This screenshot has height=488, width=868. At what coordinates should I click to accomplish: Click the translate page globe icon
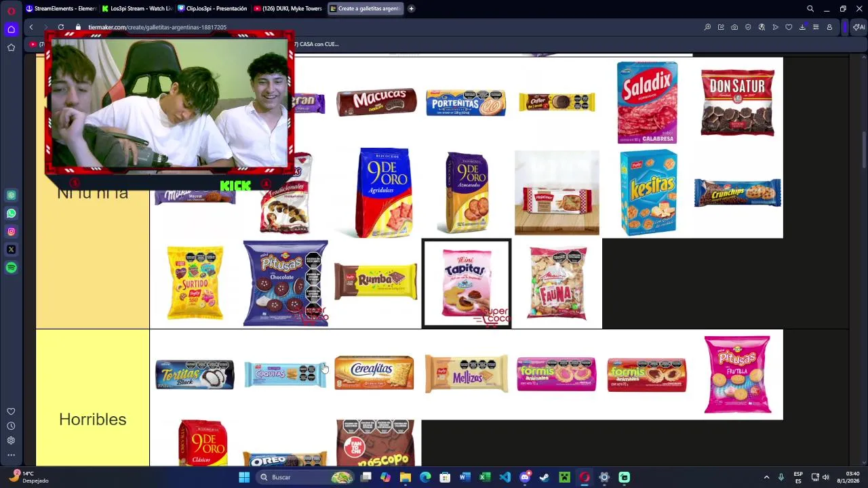pos(762,27)
